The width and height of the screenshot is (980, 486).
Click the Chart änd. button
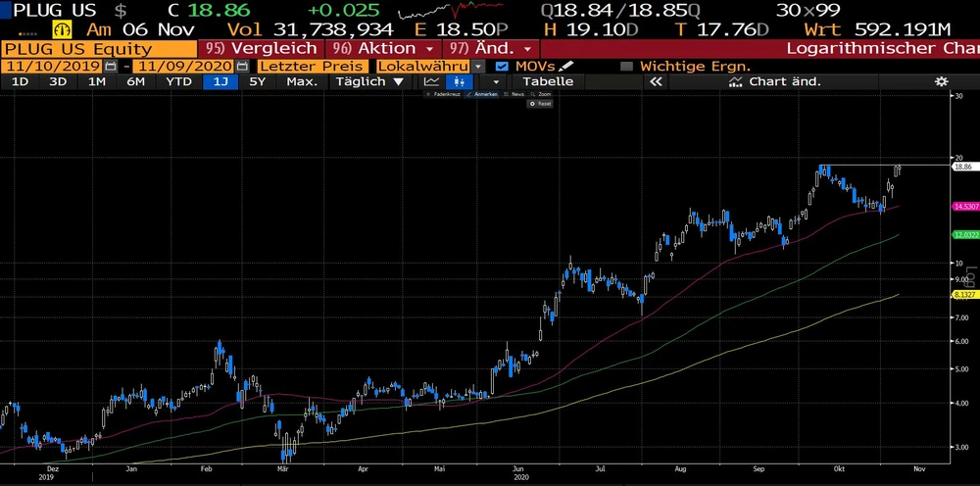pyautogui.click(x=775, y=82)
